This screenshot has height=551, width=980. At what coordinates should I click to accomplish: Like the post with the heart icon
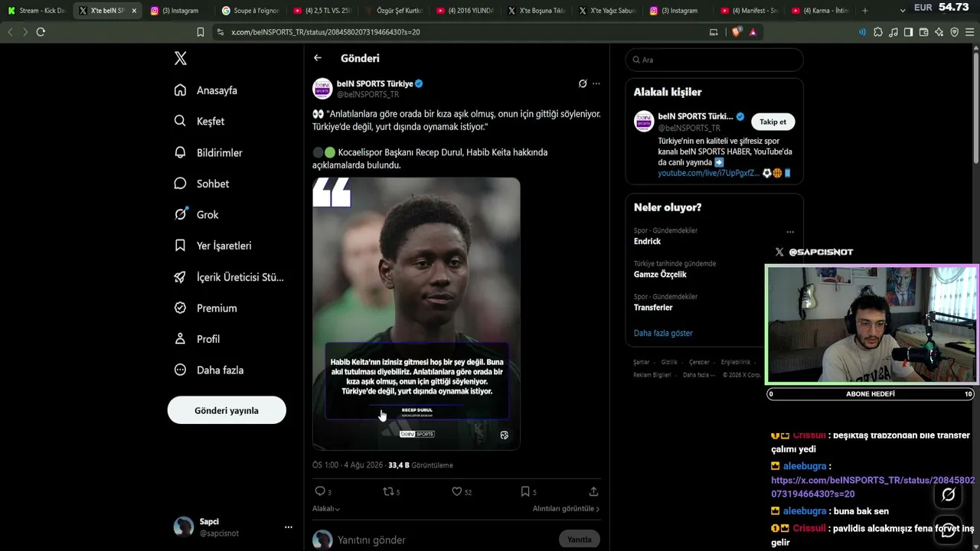pos(456,491)
